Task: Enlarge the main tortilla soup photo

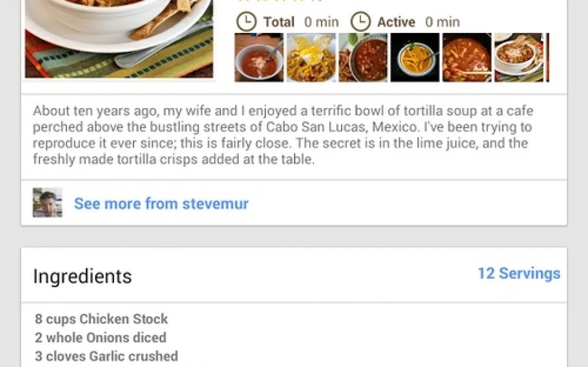Action: point(119,38)
